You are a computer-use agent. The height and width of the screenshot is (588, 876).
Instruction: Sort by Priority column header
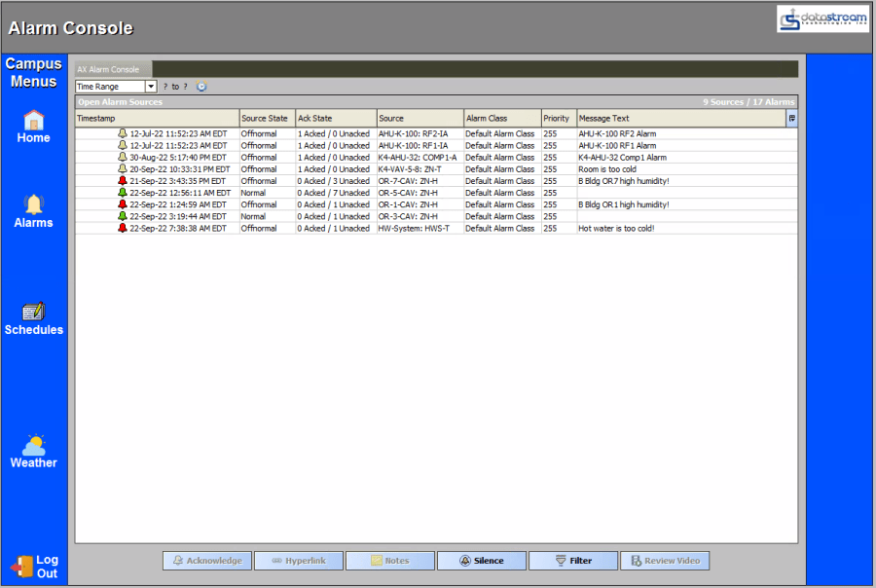tap(558, 119)
